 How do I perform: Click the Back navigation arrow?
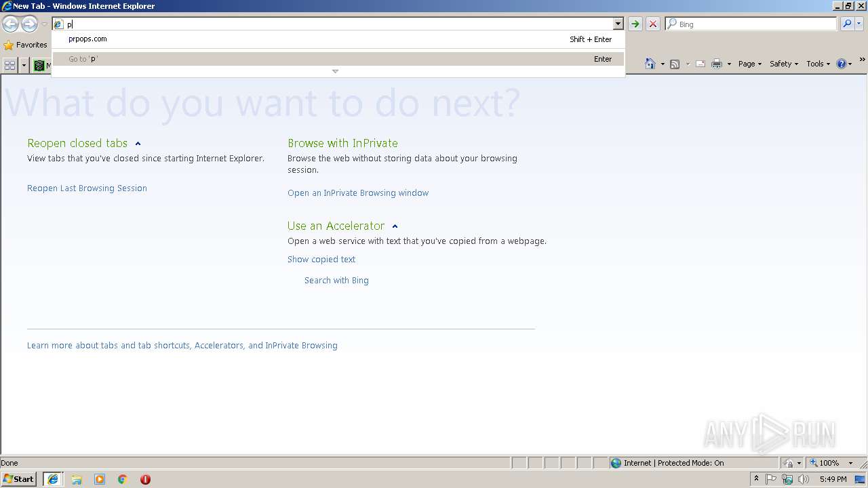10,24
